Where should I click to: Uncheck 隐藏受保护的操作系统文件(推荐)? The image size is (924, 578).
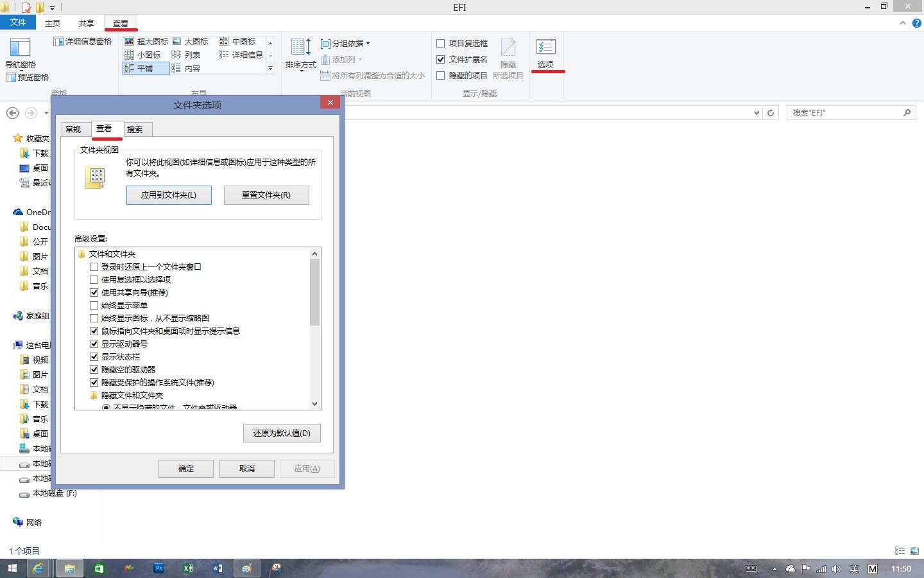tap(94, 382)
